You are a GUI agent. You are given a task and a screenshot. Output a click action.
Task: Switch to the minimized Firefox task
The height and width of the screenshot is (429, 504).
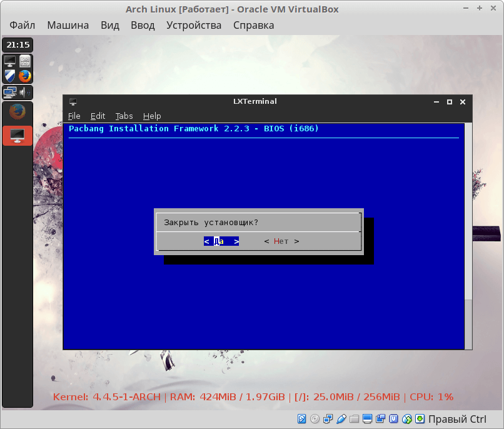(18, 112)
